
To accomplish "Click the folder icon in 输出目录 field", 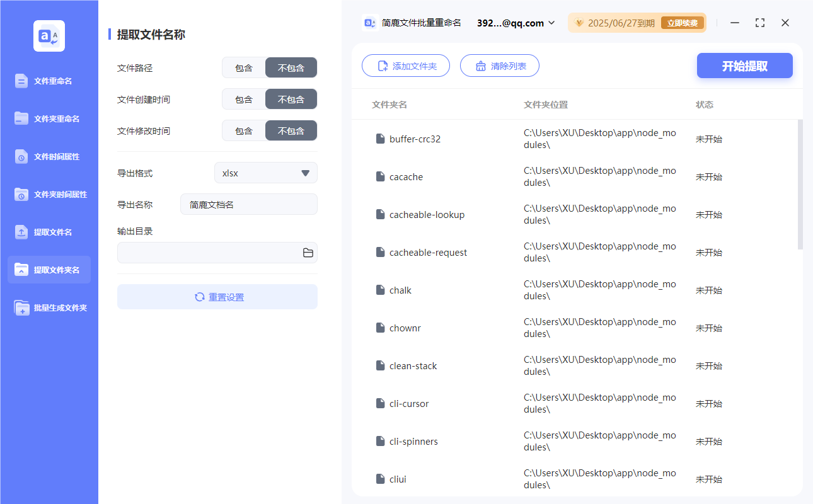I will pyautogui.click(x=308, y=252).
